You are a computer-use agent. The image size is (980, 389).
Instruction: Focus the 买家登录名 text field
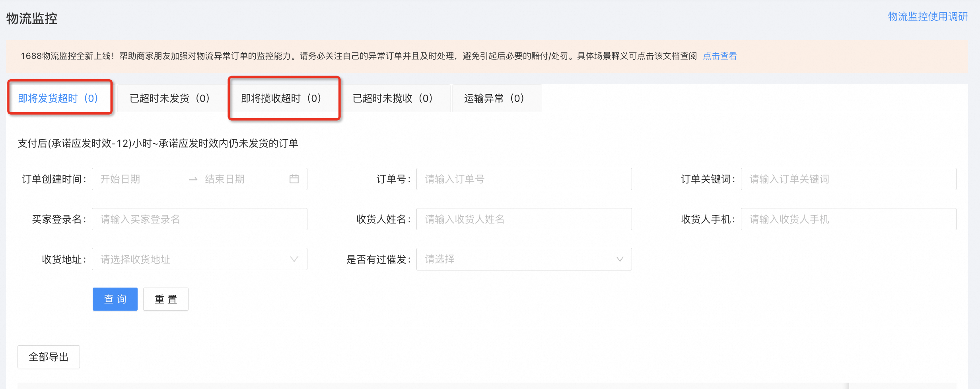click(199, 219)
